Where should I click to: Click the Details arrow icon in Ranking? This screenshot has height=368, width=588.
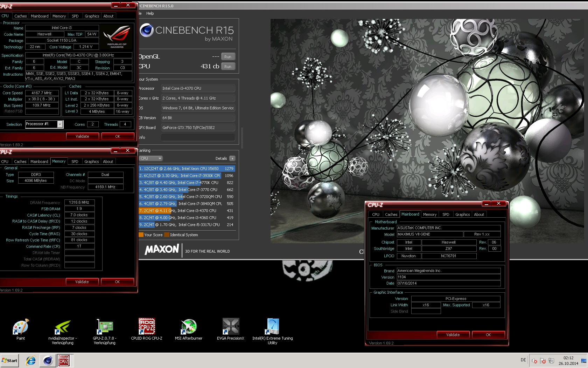click(232, 158)
